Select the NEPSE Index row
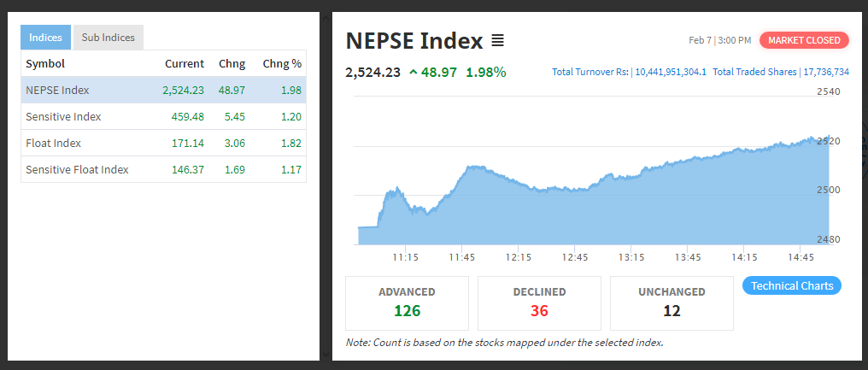This screenshot has width=868, height=370. [163, 91]
